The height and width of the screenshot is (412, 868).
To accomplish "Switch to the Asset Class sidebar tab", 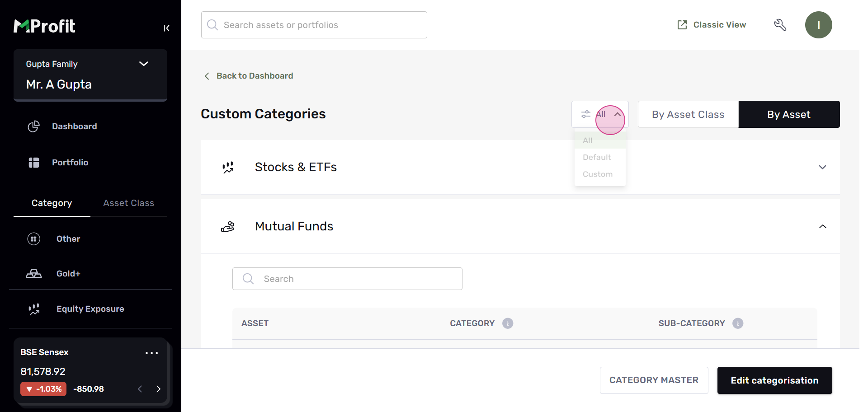I will pos(128,203).
